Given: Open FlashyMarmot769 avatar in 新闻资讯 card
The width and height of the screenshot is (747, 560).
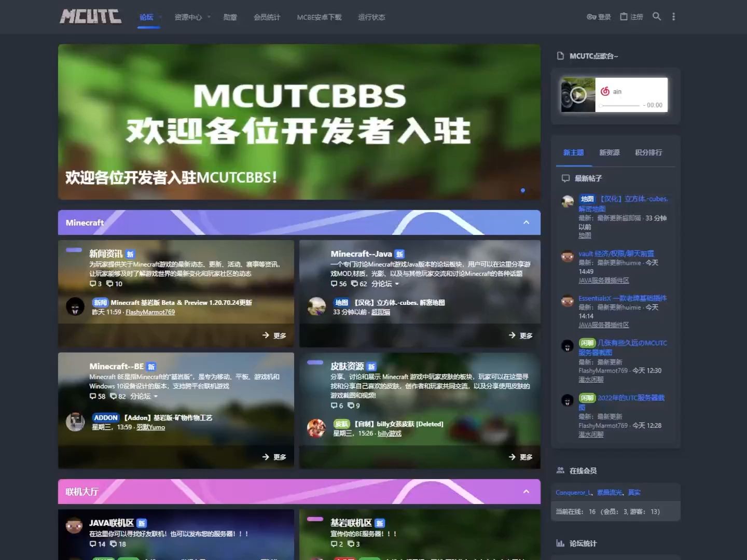Looking at the screenshot, I should pos(75,306).
